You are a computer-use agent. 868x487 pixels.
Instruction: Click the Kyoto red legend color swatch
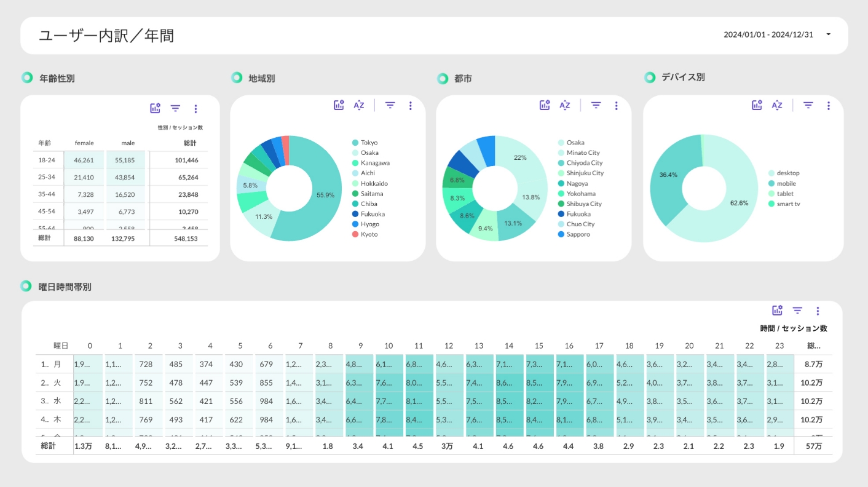[x=355, y=234]
